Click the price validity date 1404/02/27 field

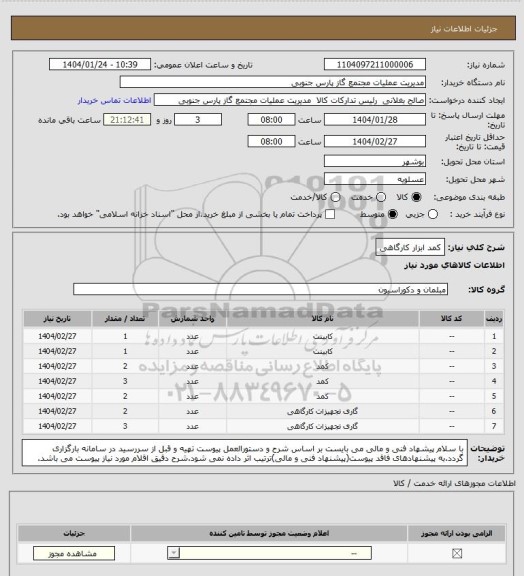tap(375, 141)
